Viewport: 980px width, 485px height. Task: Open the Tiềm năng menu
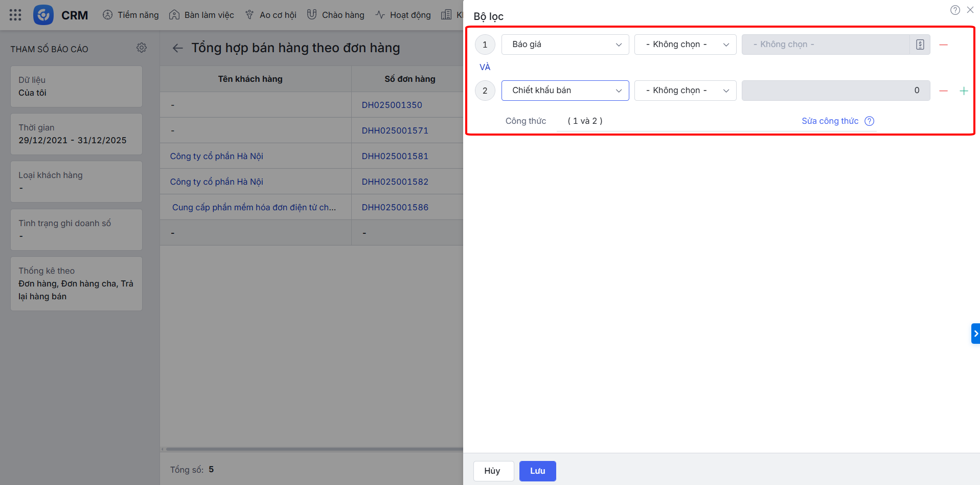(x=131, y=15)
